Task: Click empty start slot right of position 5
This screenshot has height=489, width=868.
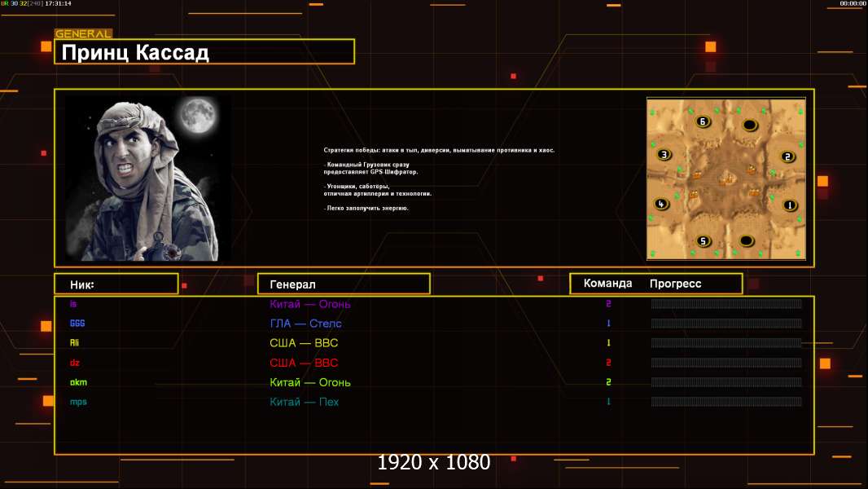Action: [747, 240]
